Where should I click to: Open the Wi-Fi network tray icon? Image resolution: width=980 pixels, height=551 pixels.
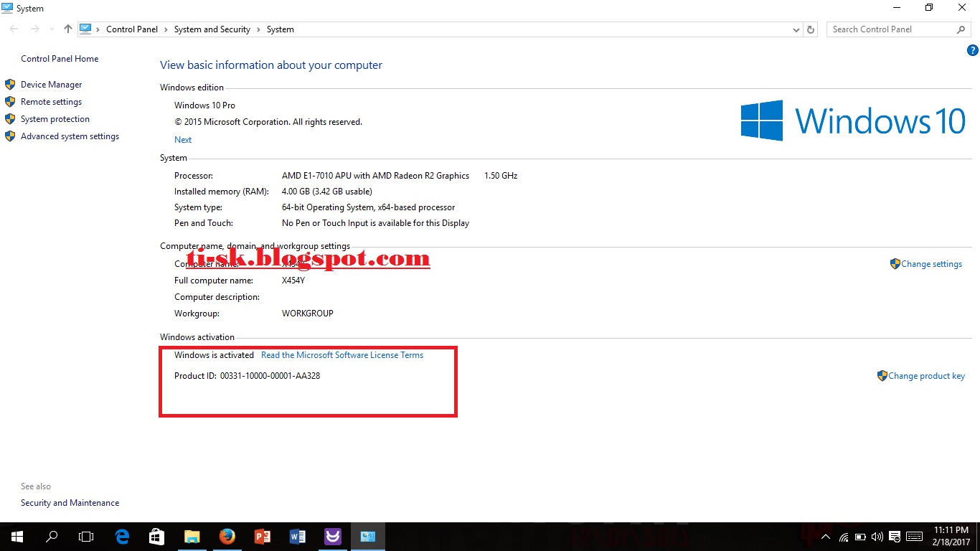pyautogui.click(x=844, y=537)
